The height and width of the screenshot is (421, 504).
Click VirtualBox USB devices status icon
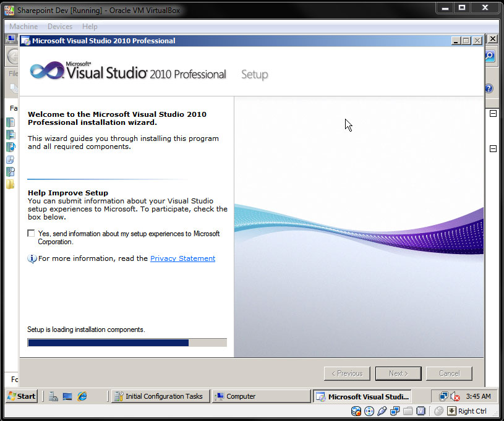(382, 411)
